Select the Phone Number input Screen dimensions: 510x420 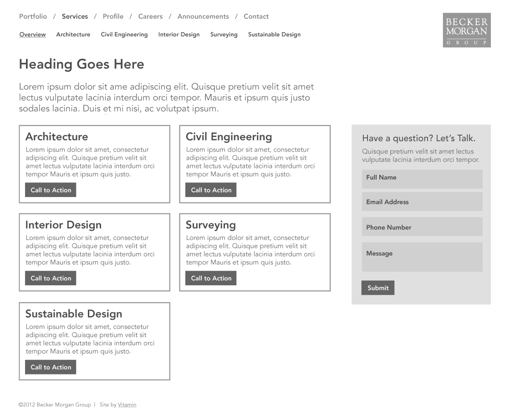coord(422,227)
